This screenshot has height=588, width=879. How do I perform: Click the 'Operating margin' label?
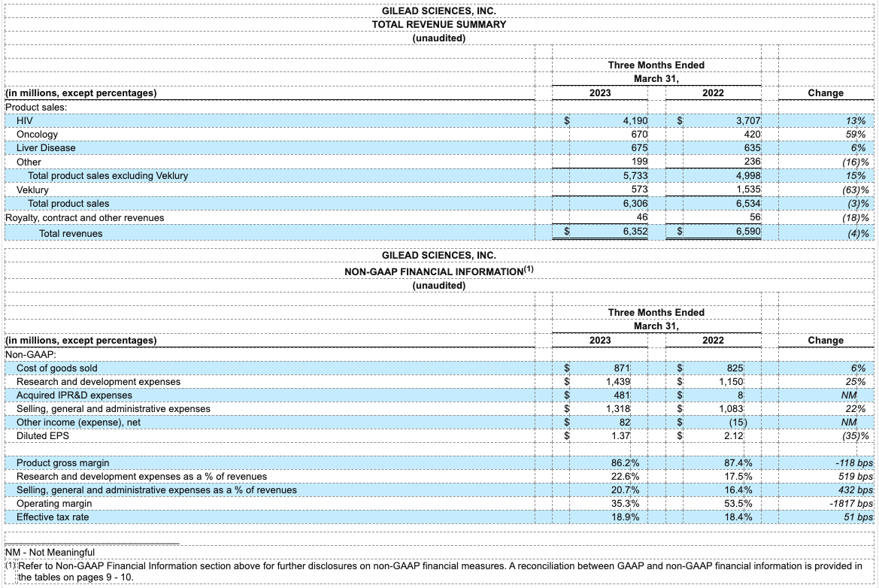(x=54, y=503)
